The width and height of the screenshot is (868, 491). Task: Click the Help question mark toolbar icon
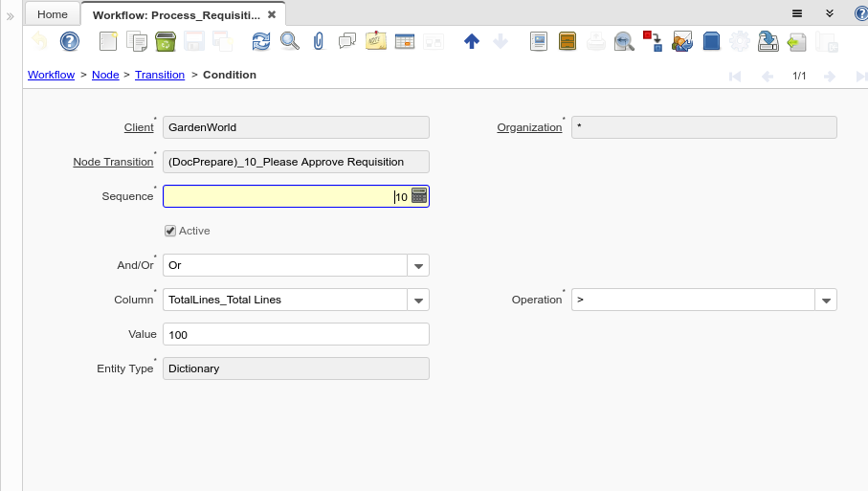(x=69, y=41)
